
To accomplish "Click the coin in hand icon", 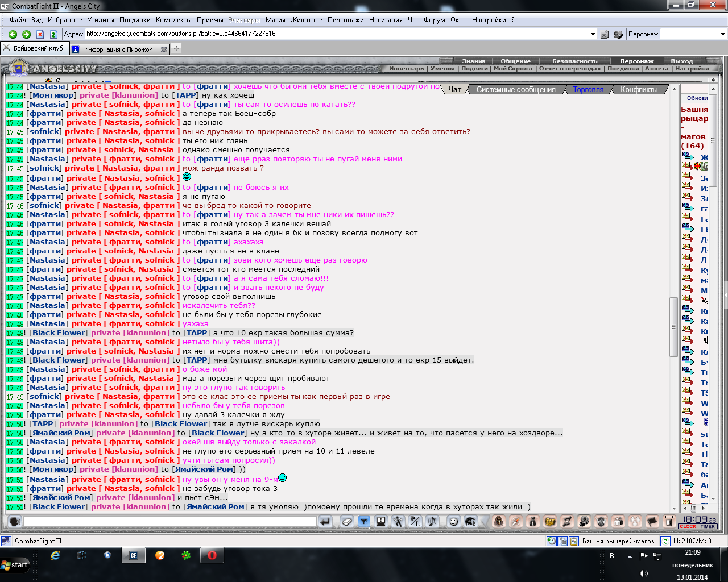I will (x=584, y=521).
